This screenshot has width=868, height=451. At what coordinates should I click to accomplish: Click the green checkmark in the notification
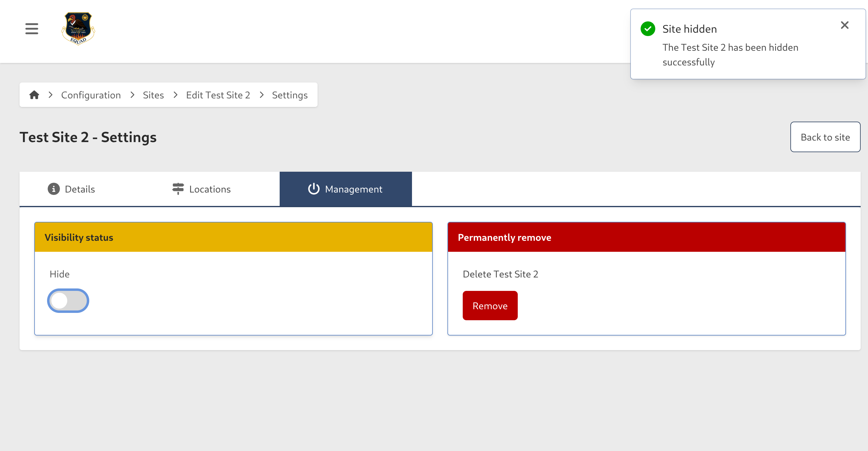(x=648, y=29)
